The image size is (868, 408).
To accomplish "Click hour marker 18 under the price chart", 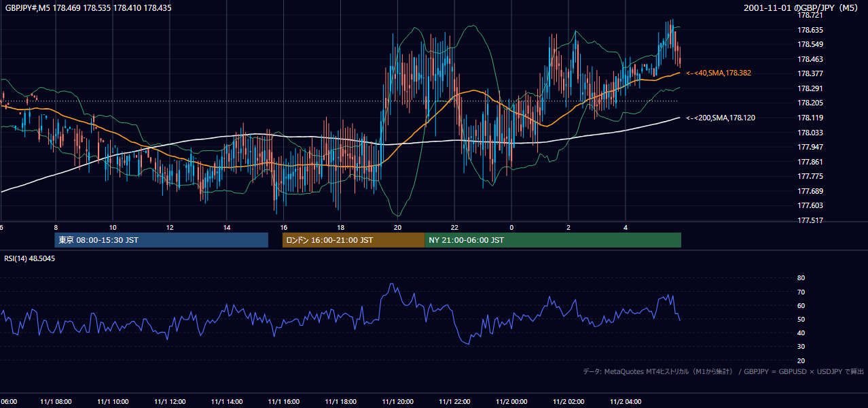I will coord(341,227).
